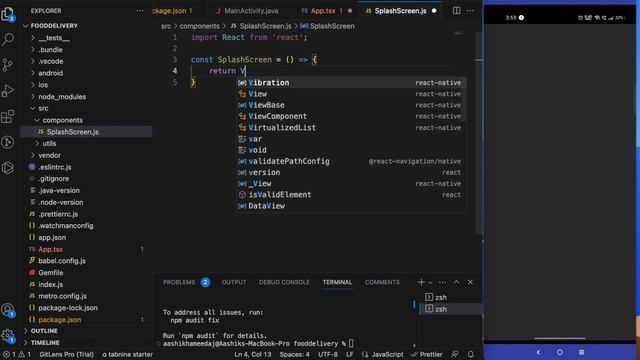This screenshot has width=640, height=360.
Task: Change language mode via JavaScript status item
Action: pyautogui.click(x=387, y=354)
